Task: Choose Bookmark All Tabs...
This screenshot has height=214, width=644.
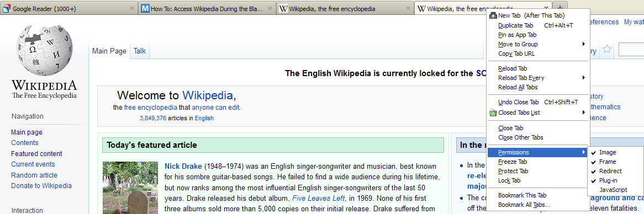Action: coord(538,205)
